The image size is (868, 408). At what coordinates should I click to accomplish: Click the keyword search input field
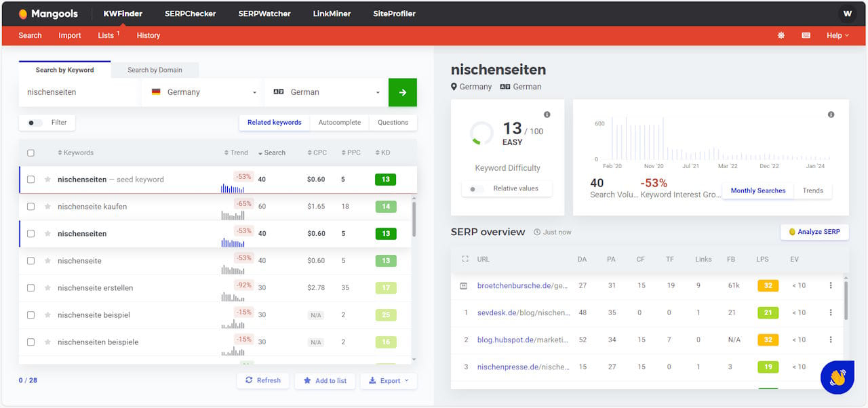coord(79,92)
